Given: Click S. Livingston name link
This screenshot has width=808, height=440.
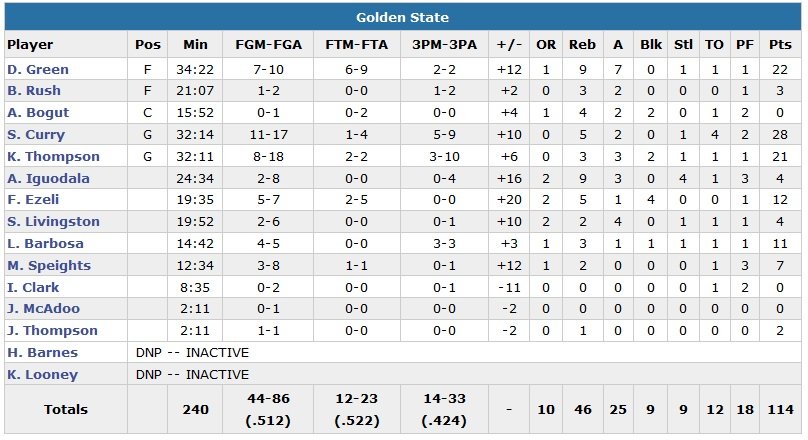Looking at the screenshot, I should pos(53,222).
